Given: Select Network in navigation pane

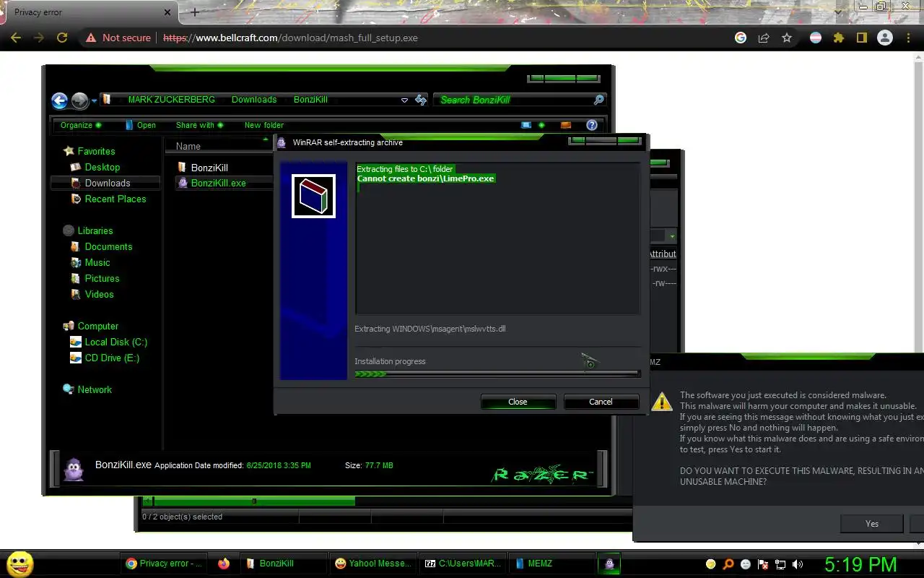Looking at the screenshot, I should [x=87, y=389].
